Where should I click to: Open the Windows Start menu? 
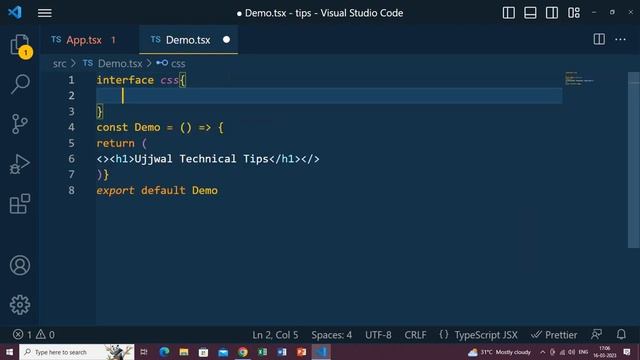point(9,352)
